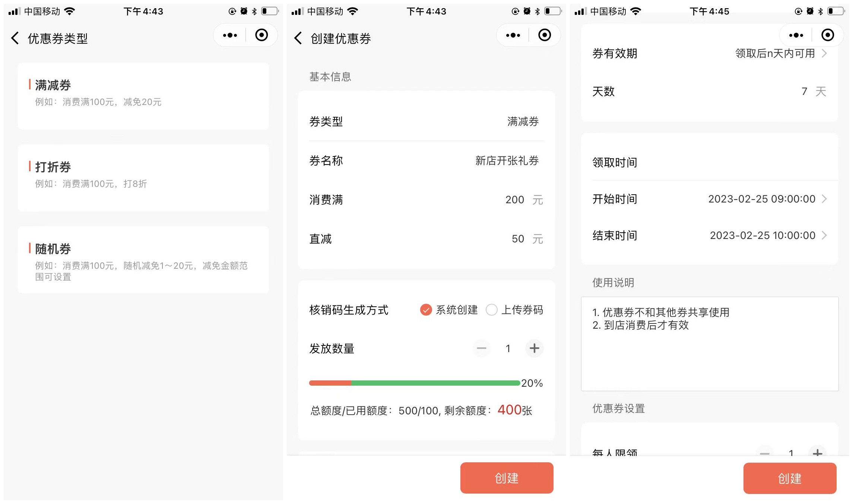The width and height of the screenshot is (853, 504).
Task: Click the 20% quota progress bar
Action: tap(414, 383)
